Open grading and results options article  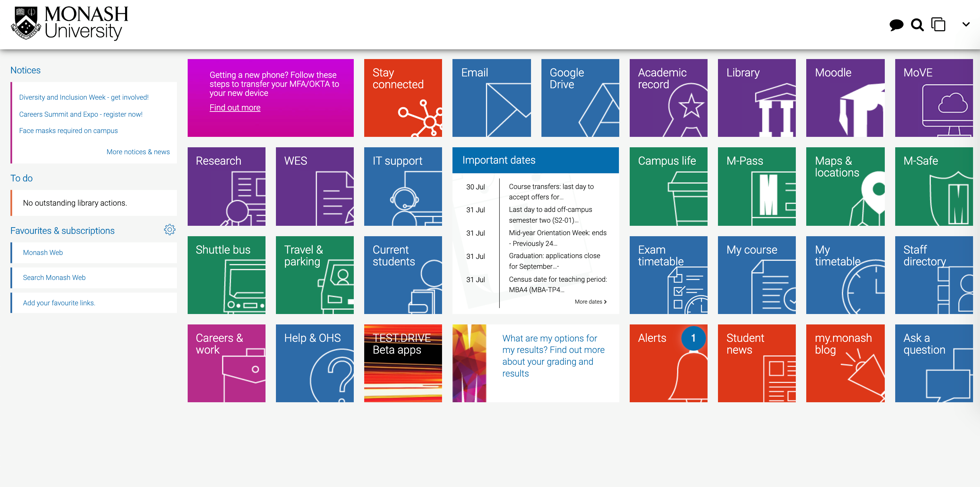553,355
